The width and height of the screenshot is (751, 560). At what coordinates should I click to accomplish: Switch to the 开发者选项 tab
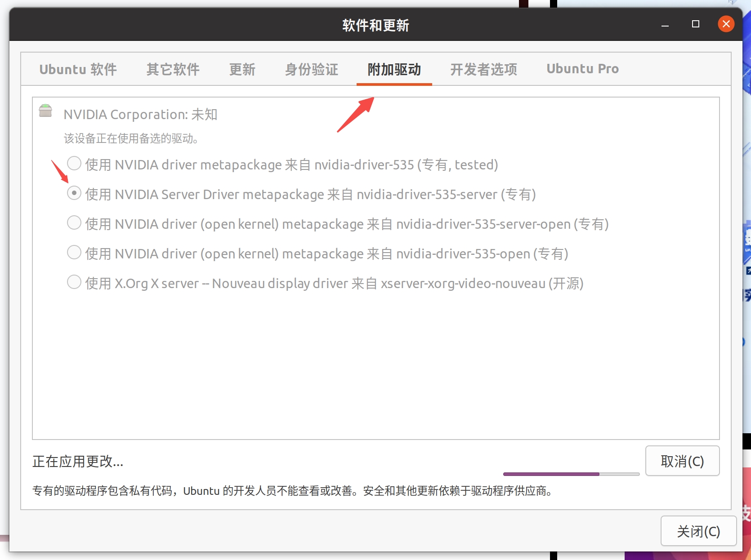tap(483, 69)
